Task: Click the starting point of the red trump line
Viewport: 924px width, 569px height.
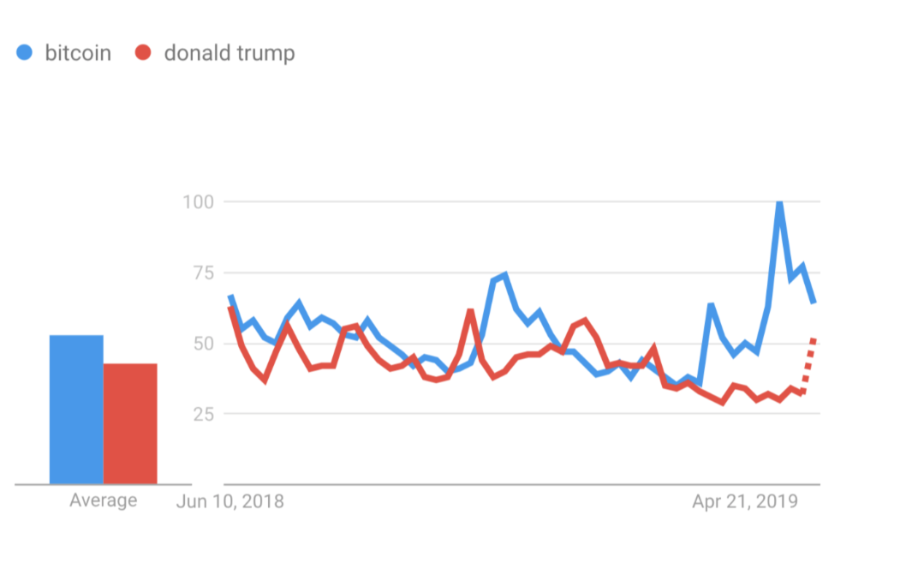Action: (230, 308)
